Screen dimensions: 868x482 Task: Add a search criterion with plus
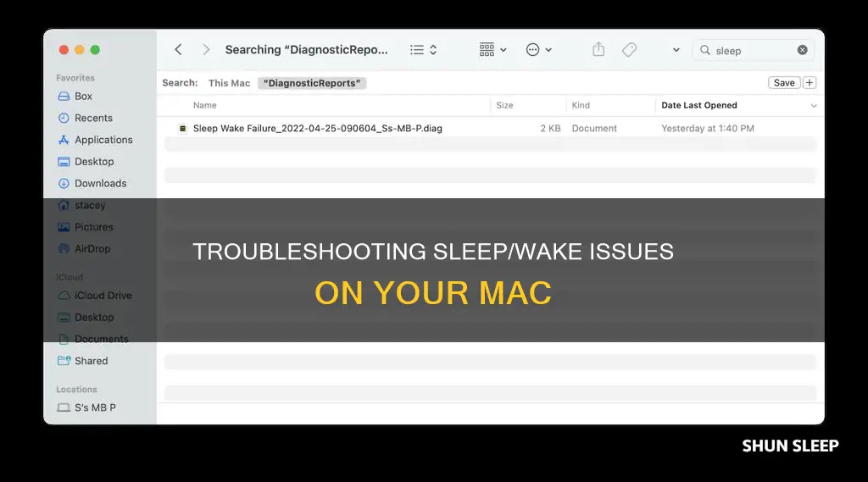[x=810, y=82]
